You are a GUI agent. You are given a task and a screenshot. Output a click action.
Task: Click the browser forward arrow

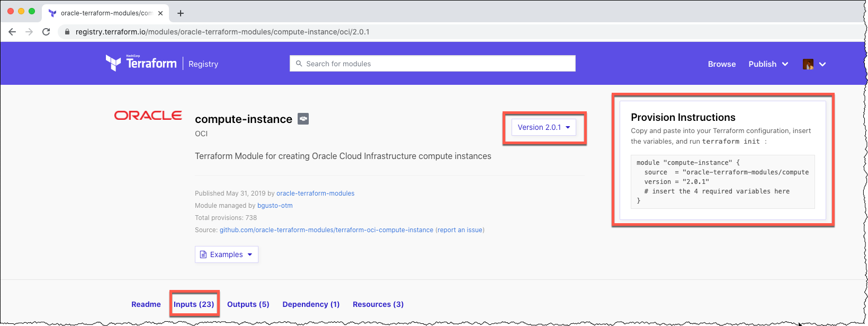point(29,32)
